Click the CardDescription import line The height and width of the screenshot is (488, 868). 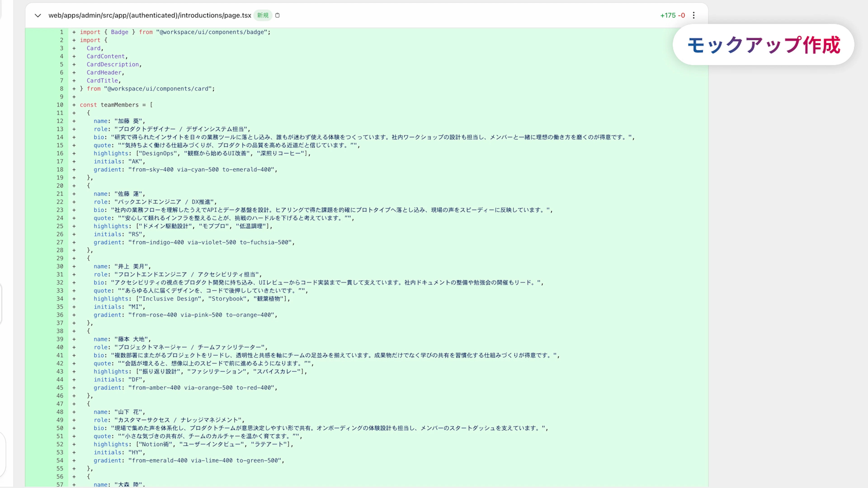point(113,64)
